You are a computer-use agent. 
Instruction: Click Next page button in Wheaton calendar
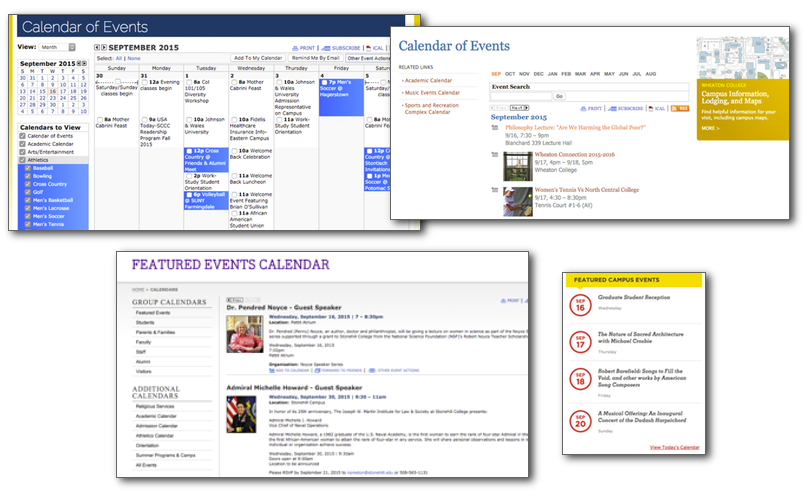click(x=519, y=108)
